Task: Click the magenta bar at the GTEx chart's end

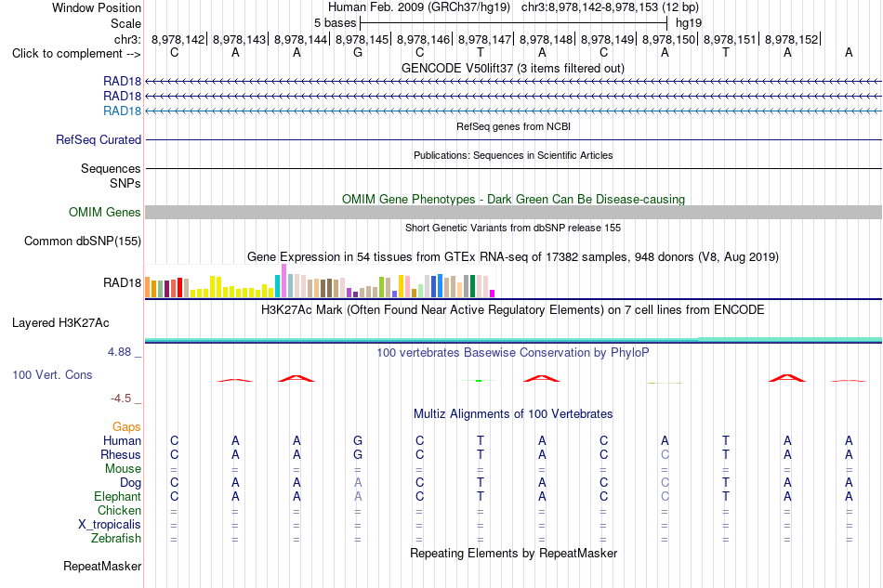Action: (x=493, y=294)
